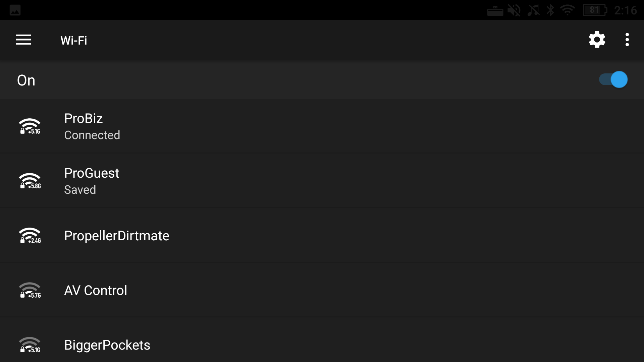Select the connected ProBiz network
The image size is (644, 362).
(322, 126)
